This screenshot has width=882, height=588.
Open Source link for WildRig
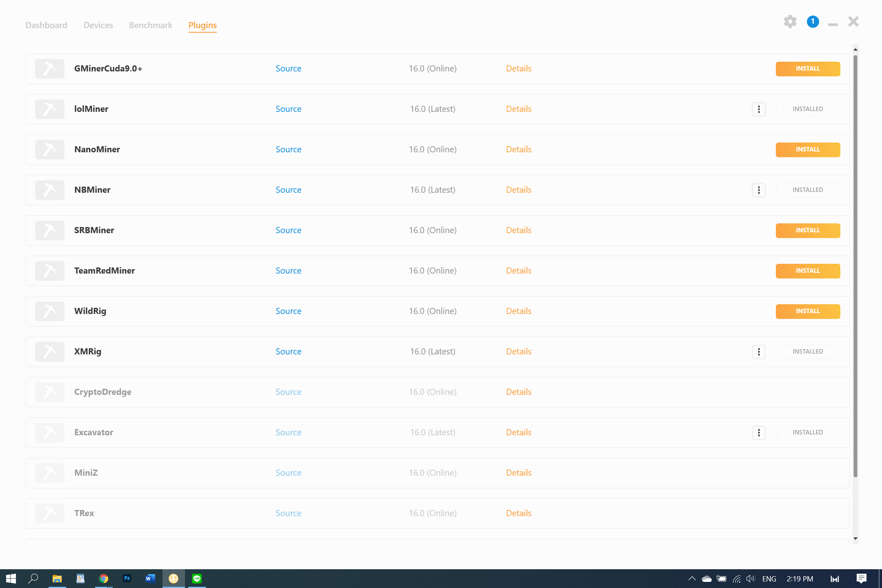coord(288,311)
